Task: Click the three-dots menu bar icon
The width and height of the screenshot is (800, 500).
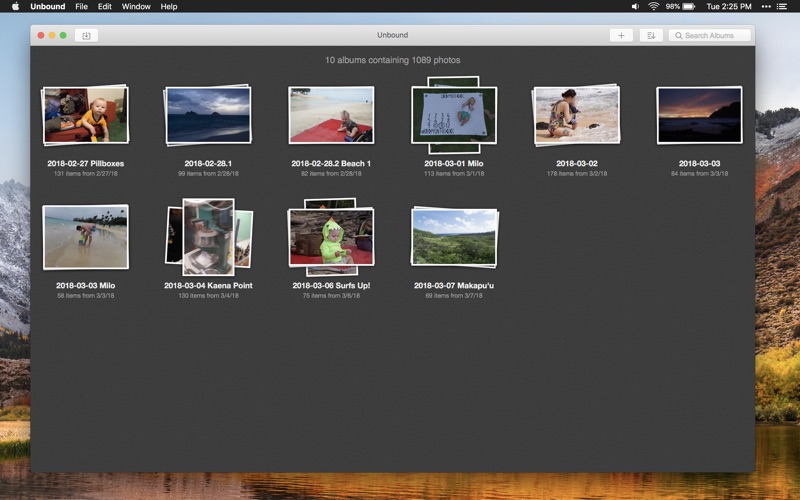Action: 766,6
